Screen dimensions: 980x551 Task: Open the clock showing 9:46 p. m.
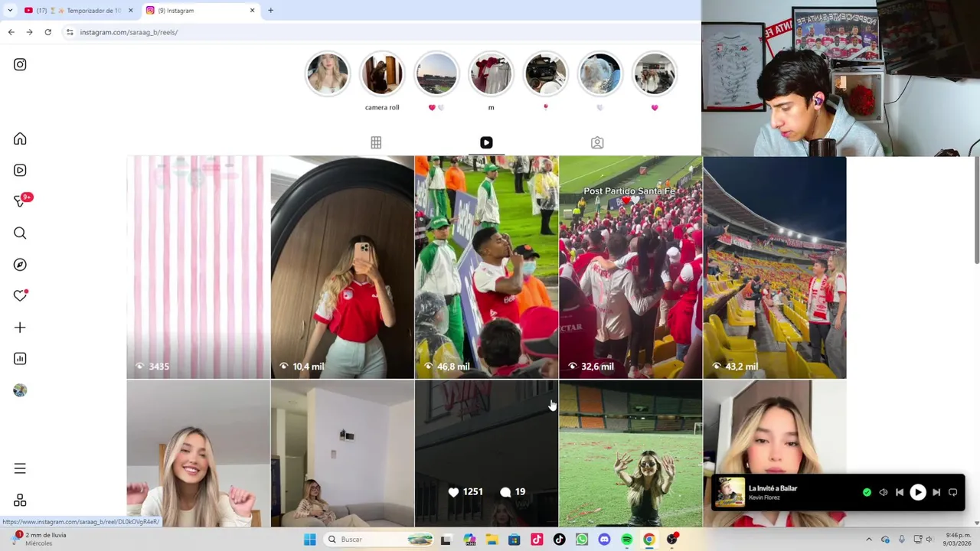pyautogui.click(x=958, y=540)
